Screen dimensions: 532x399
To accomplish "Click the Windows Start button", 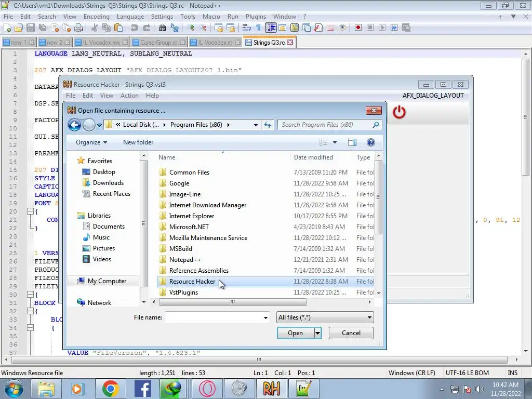I will click(14, 389).
